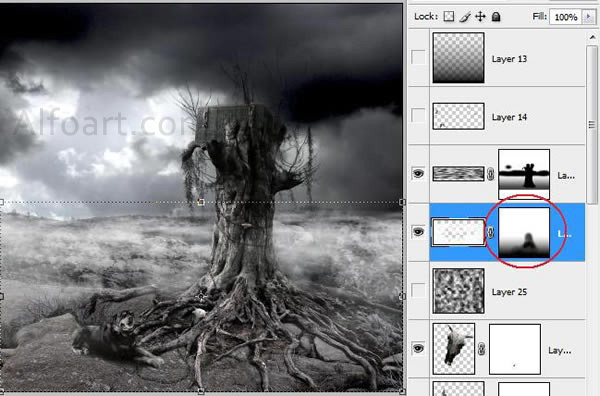This screenshot has width=600, height=396.
Task: Click the skull layer image thumbnail
Action: pos(454,349)
